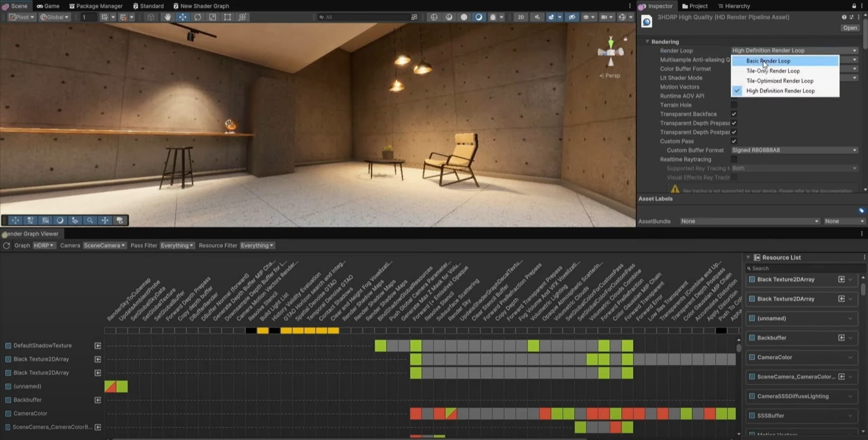868x440 pixels.
Task: Click the refresh icon in Render Graph Viewer
Action: coord(6,246)
